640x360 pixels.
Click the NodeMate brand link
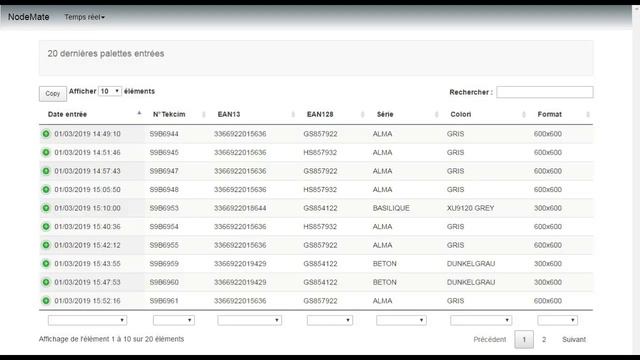click(x=29, y=17)
